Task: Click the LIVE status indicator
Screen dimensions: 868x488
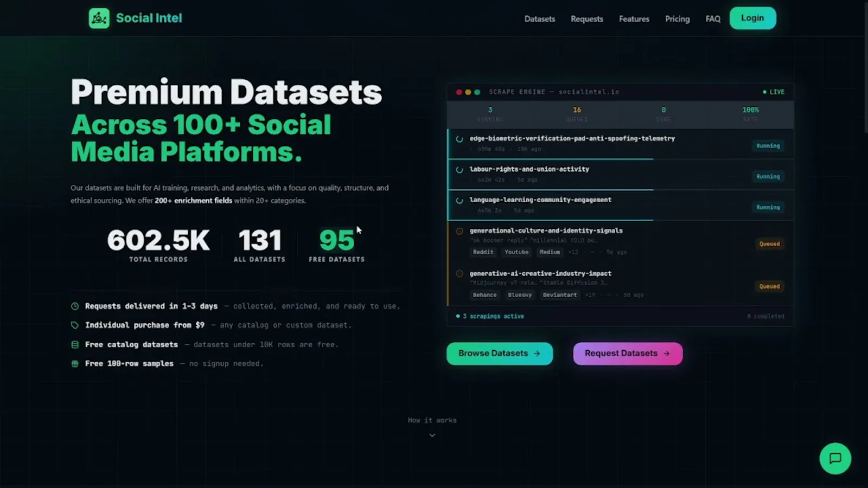Action: 774,92
